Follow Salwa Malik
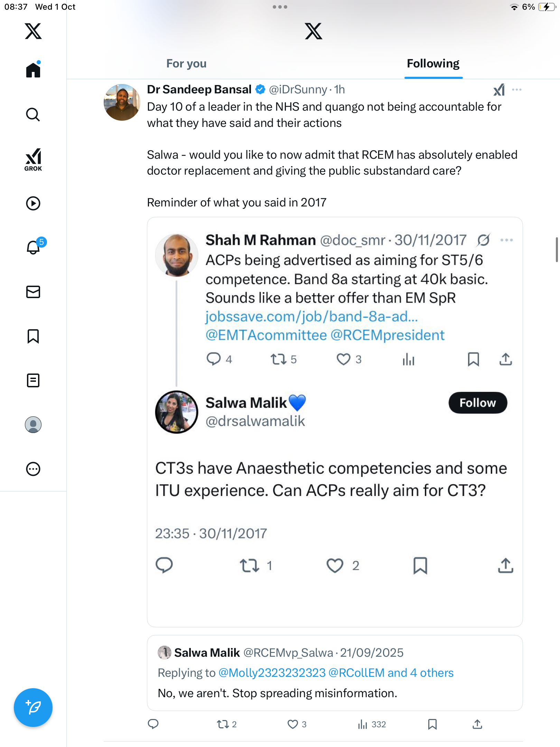 (478, 403)
